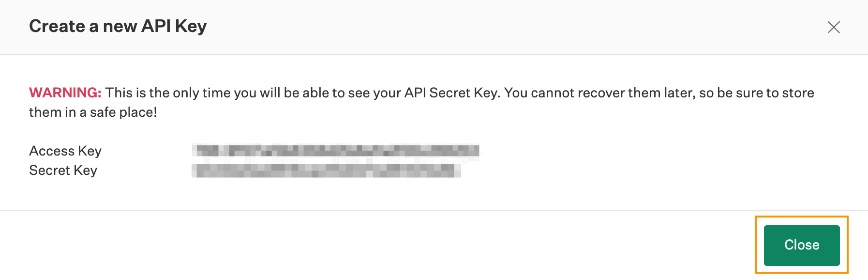Click 'be sure to store' in warning
Image resolution: width=868 pixels, height=280 pixels.
pyautogui.click(x=765, y=93)
